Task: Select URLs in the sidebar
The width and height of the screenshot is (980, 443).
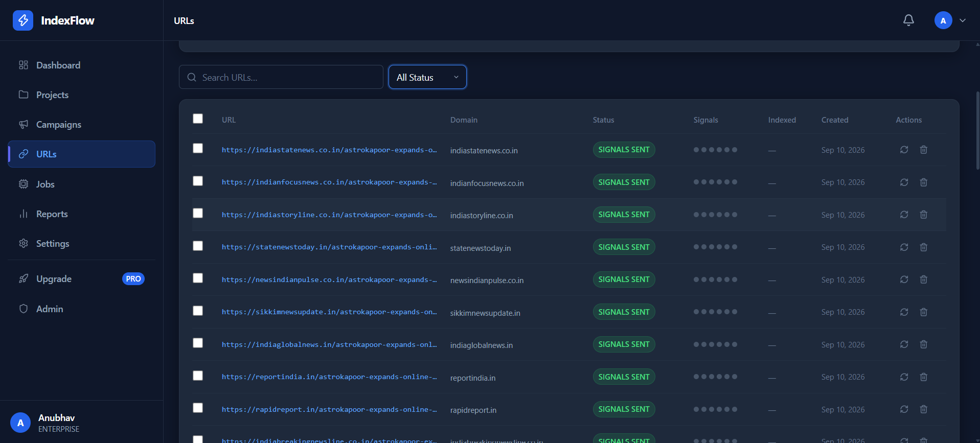Action: click(82, 154)
